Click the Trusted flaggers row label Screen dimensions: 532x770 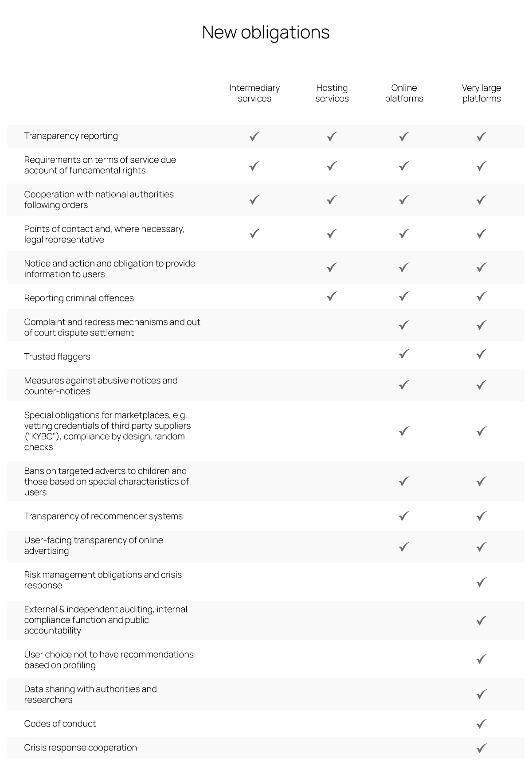tap(57, 357)
